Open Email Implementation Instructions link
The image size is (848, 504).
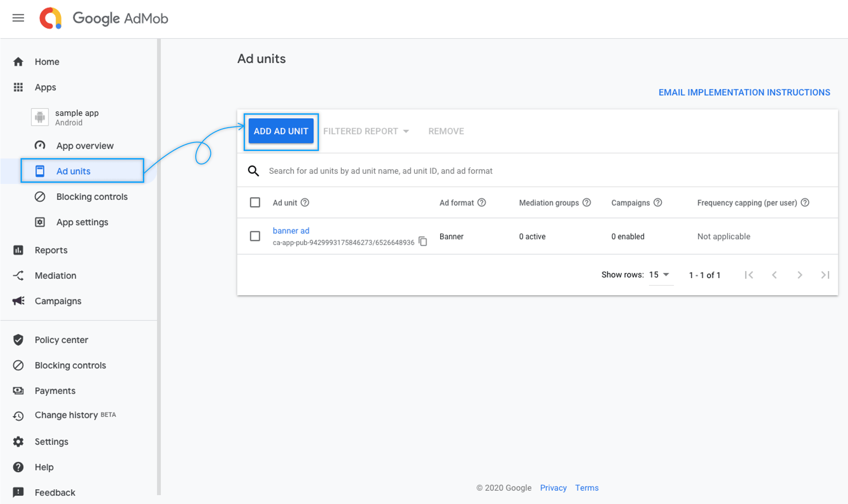click(x=744, y=92)
